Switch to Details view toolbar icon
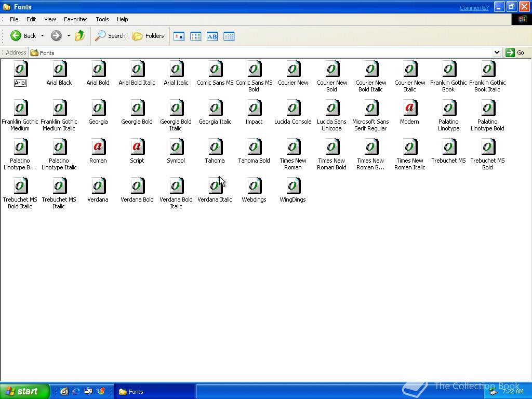 tap(229, 36)
